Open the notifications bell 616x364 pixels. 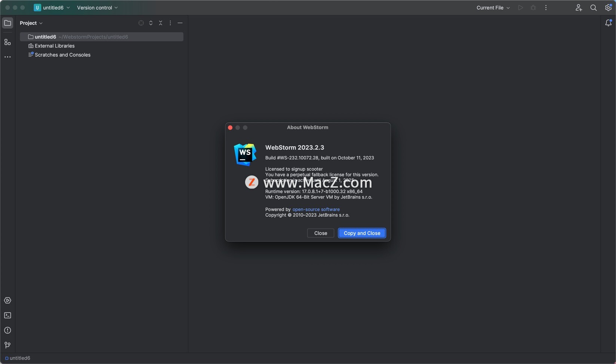point(609,23)
